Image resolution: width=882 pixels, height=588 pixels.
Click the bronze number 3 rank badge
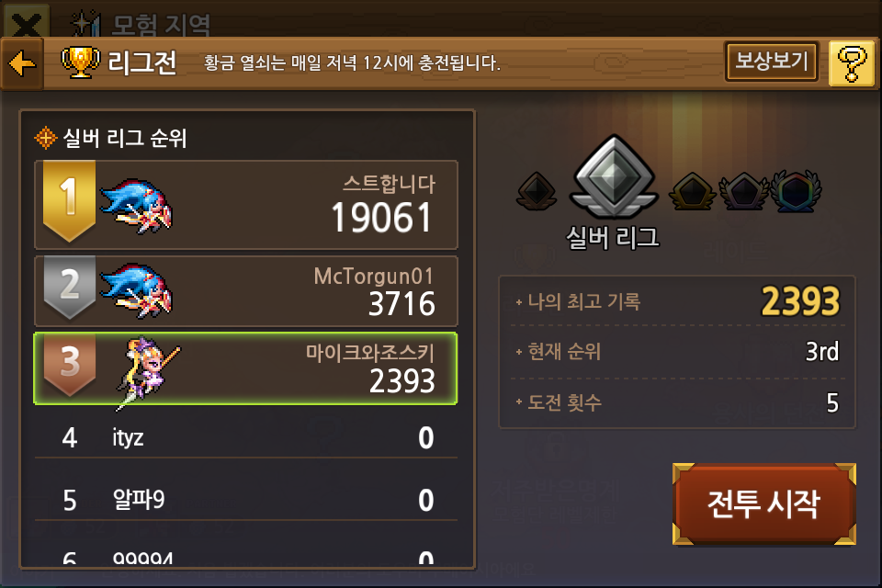[x=69, y=364]
